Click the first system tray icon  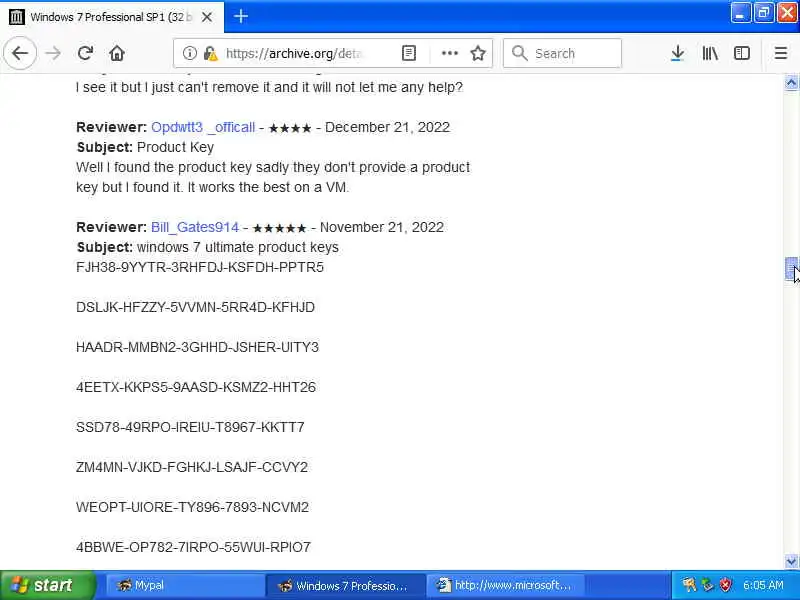(689, 585)
